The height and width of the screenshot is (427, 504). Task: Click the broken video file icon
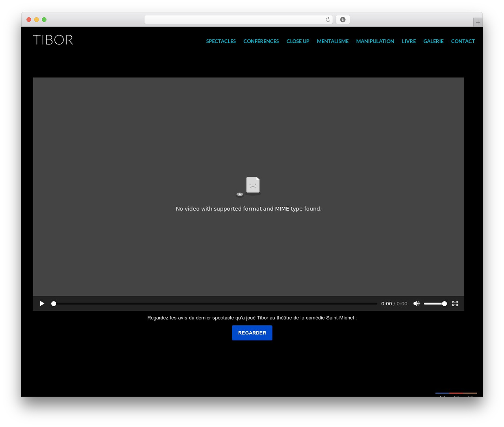[x=249, y=187]
